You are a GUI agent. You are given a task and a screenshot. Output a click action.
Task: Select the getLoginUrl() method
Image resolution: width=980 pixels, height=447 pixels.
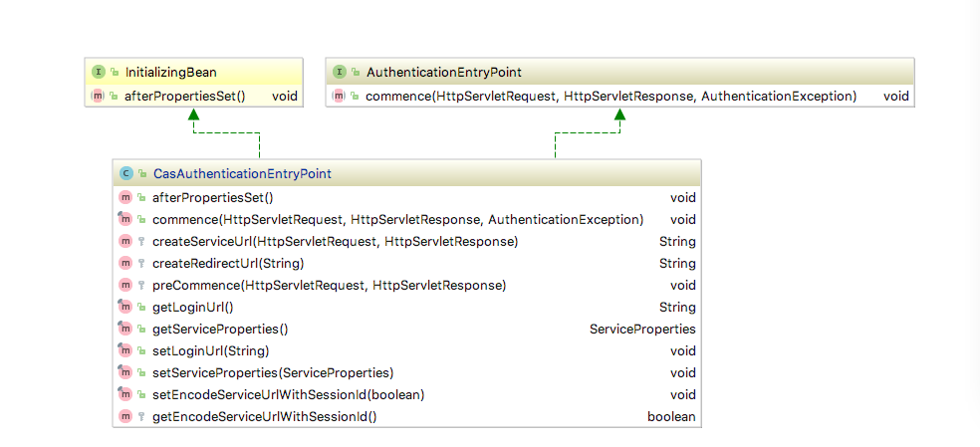click(x=193, y=308)
